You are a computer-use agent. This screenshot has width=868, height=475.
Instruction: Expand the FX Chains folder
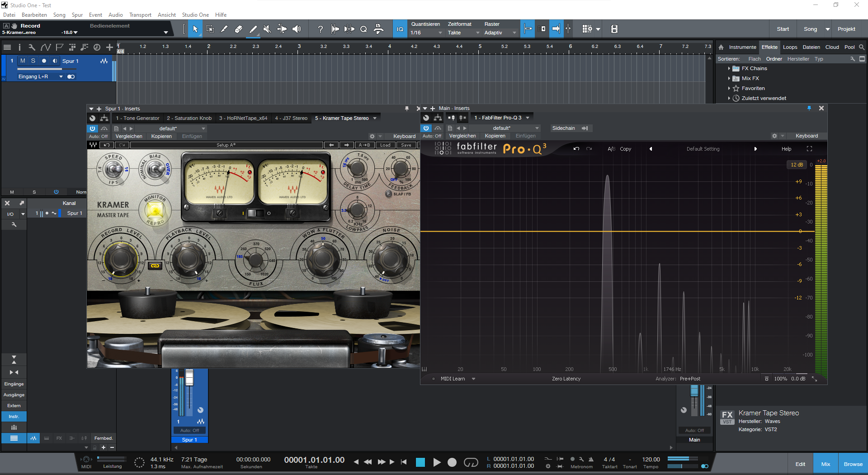[729, 68]
